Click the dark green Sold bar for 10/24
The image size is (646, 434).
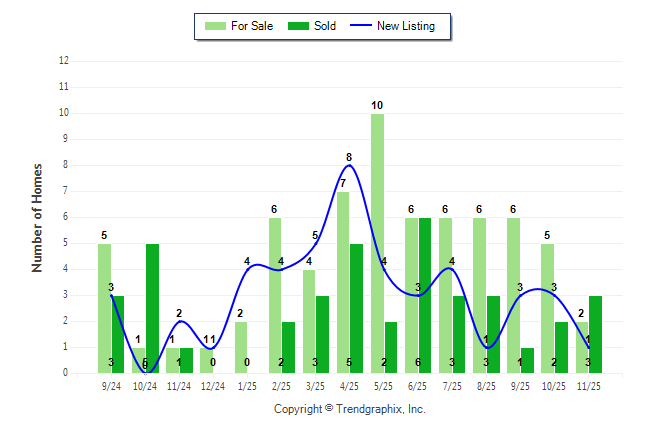coord(153,308)
